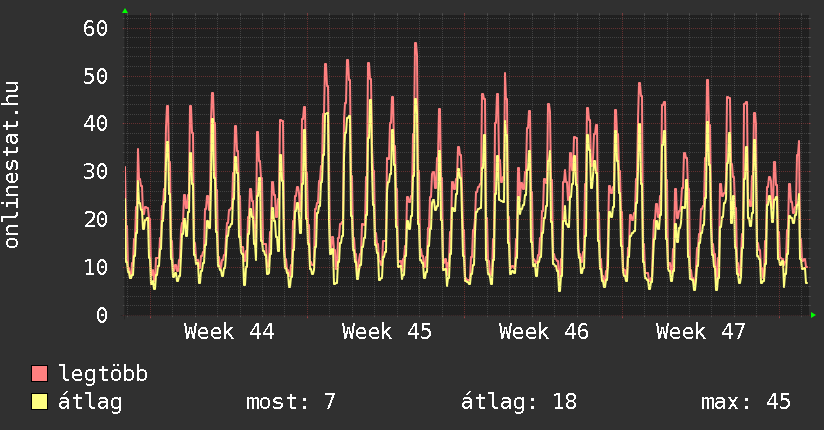Click the 30 value on y-axis
Viewport: 824px width, 430px height.
[x=95, y=171]
